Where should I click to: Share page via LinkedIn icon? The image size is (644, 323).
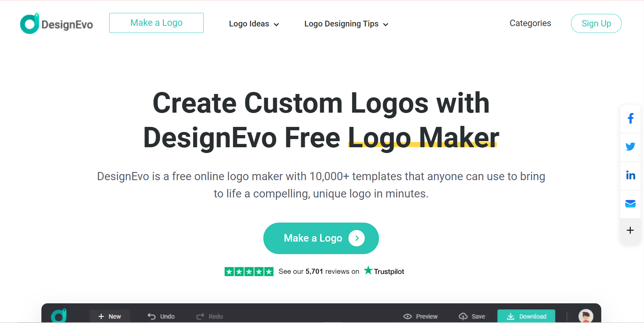coord(630,175)
